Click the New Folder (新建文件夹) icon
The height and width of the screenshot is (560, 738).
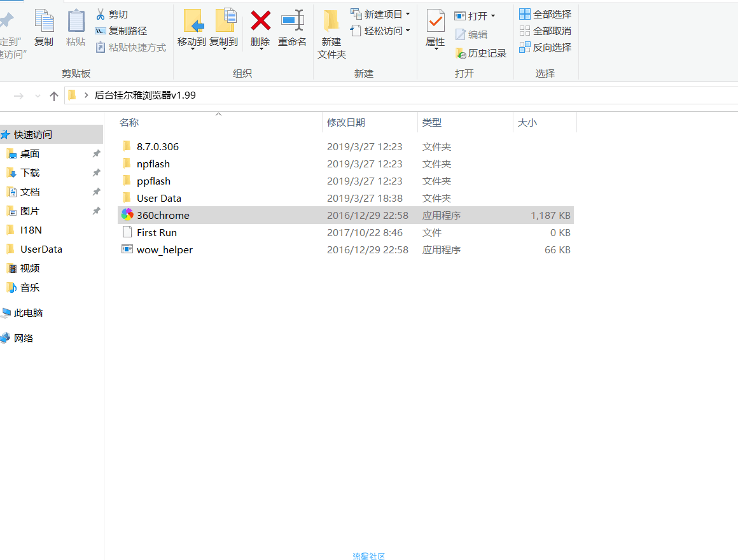coord(331,21)
